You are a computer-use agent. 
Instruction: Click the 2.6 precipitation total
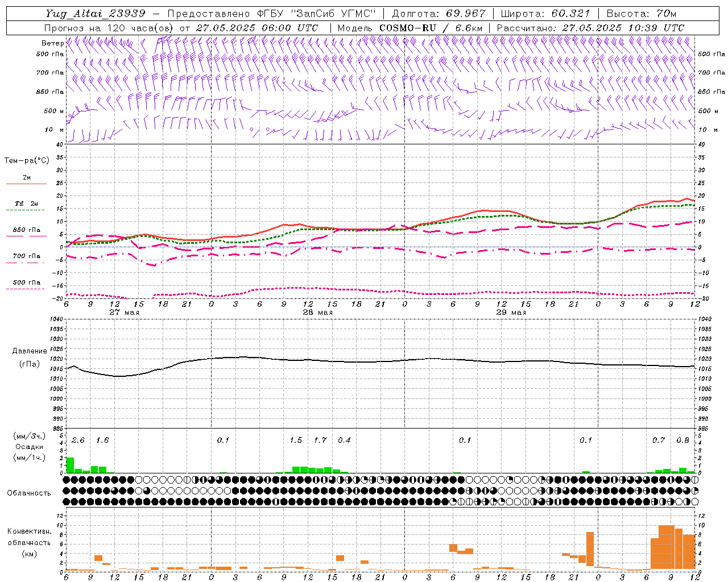[x=78, y=440]
